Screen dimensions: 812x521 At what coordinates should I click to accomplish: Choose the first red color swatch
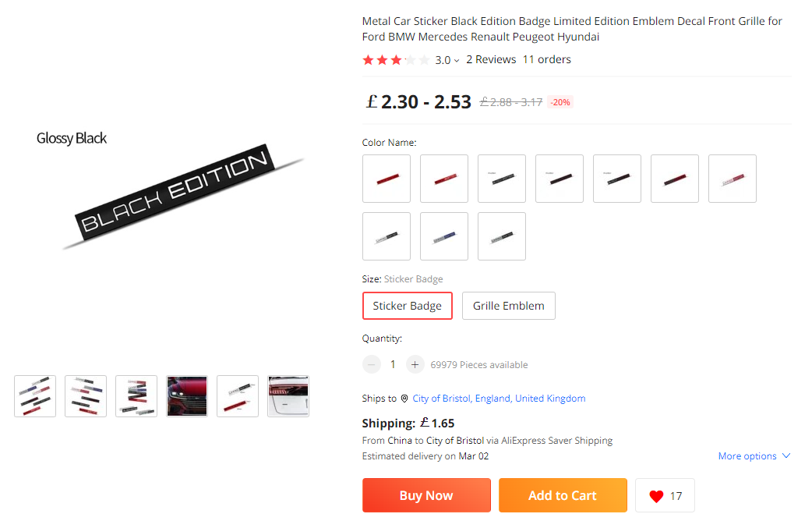(387, 179)
